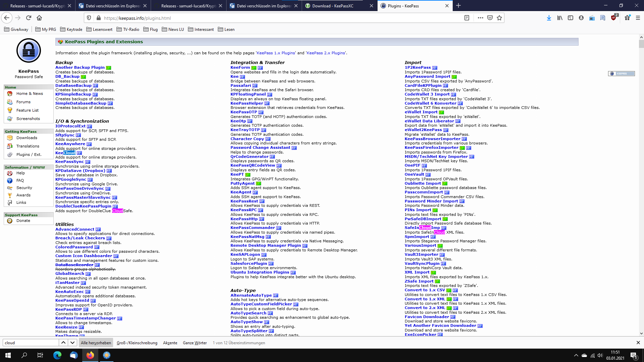The width and height of the screenshot is (644, 362).
Task: Open Task View on taskbar
Action: (40, 355)
